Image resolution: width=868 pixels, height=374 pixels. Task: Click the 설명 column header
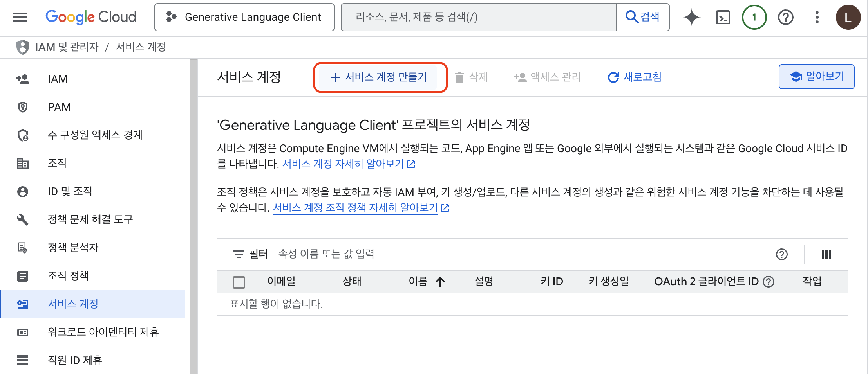point(484,281)
